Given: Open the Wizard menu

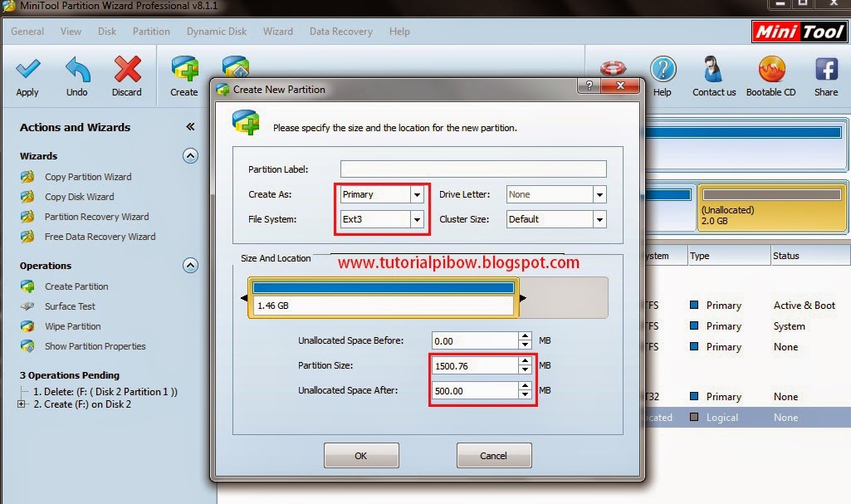Looking at the screenshot, I should pyautogui.click(x=278, y=32).
